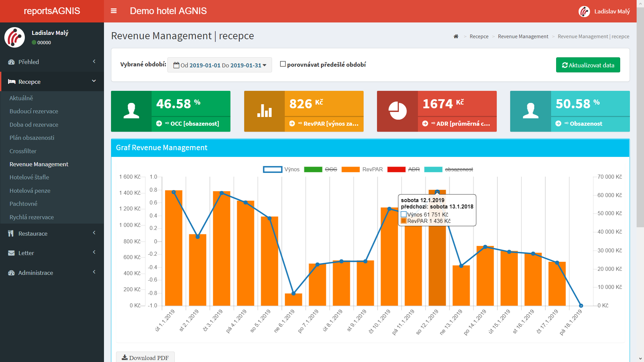
Task: Click the user avatar in top bar
Action: point(584,11)
